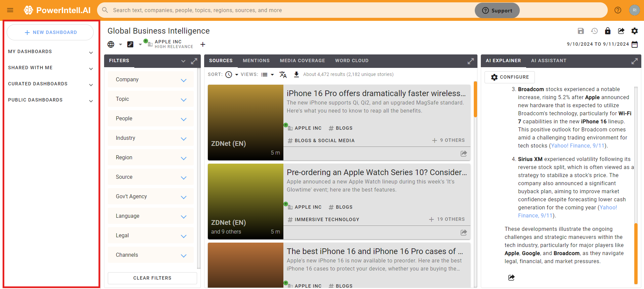Select the AI Explainer tab

click(x=503, y=61)
